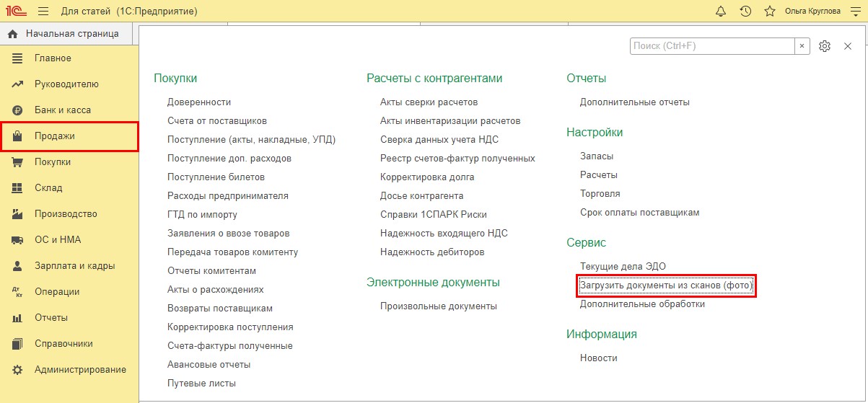
Task: Open Заявления о ввозе товаров
Action: pos(229,234)
